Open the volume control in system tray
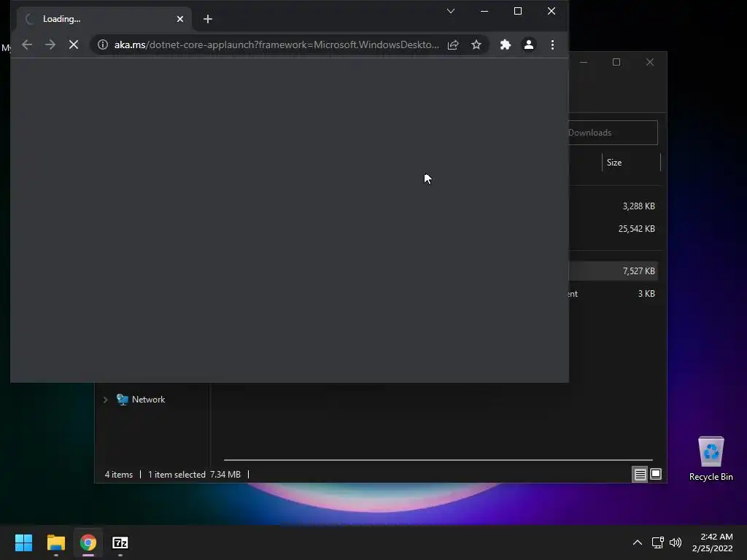747x560 pixels. [676, 542]
